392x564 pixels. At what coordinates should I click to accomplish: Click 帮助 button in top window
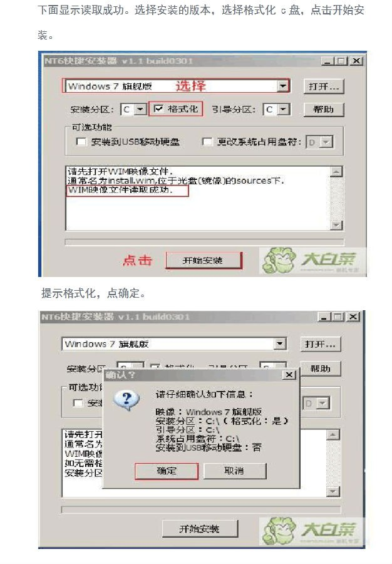coord(324,109)
